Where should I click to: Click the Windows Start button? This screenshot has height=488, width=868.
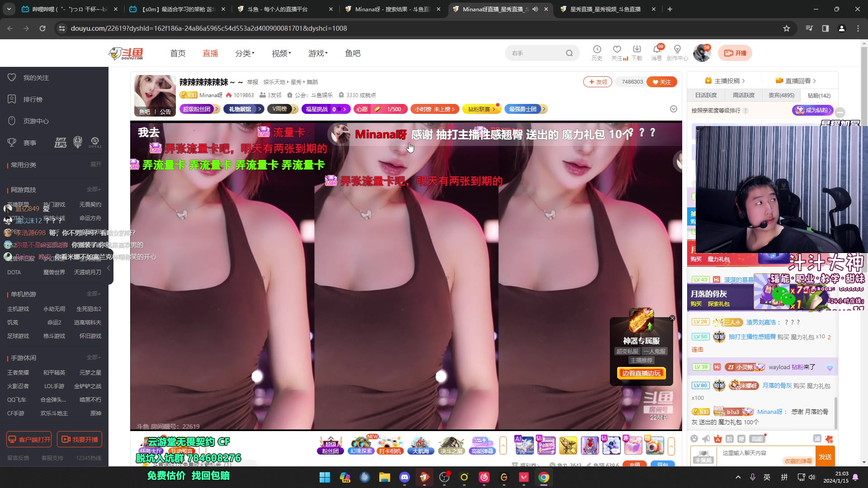pyautogui.click(x=325, y=477)
